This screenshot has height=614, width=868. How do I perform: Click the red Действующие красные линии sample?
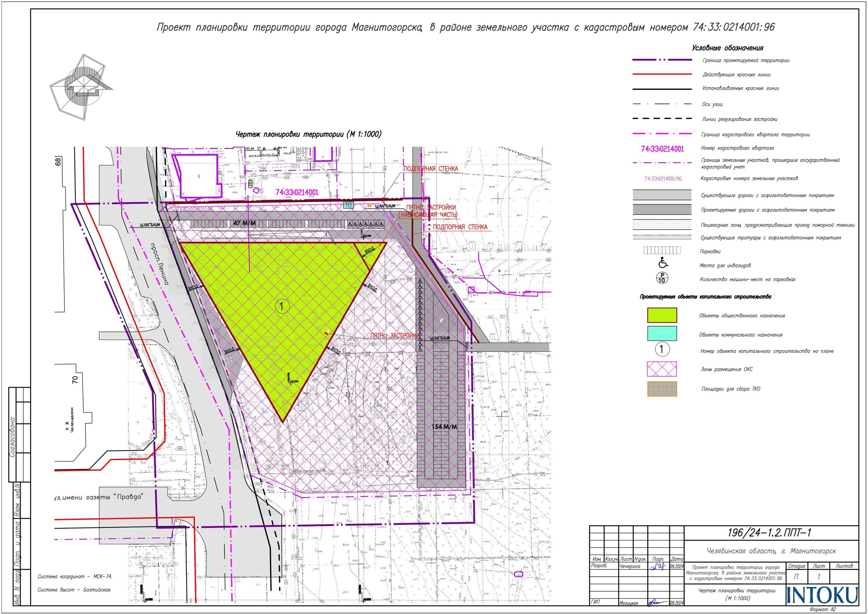point(662,75)
